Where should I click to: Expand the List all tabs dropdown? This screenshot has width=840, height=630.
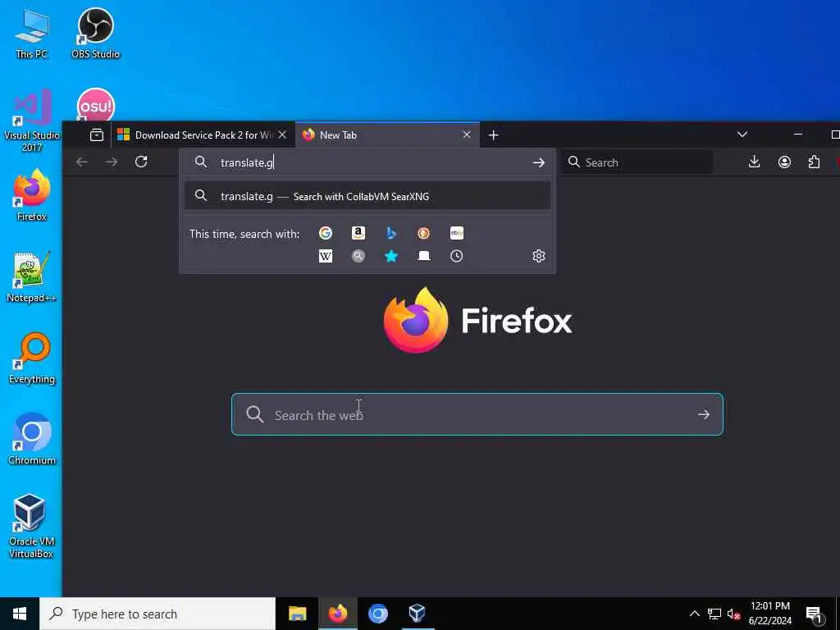742,135
